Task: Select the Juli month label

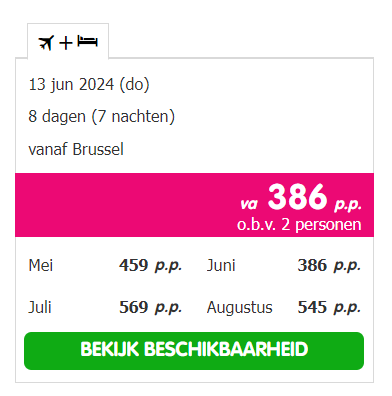Action: pyautogui.click(x=40, y=307)
